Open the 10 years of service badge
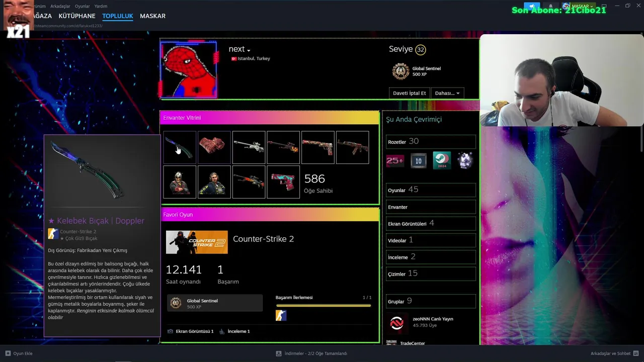This screenshot has width=644, height=362. tap(419, 160)
